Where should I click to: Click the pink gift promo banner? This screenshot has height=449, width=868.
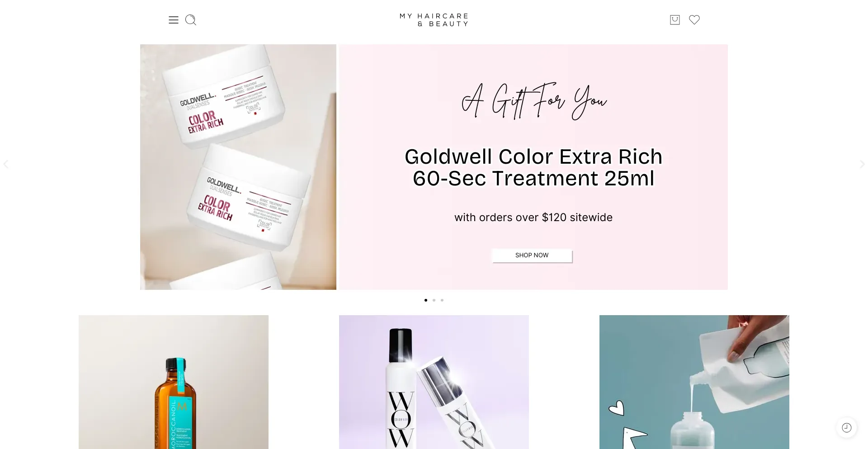point(533,167)
